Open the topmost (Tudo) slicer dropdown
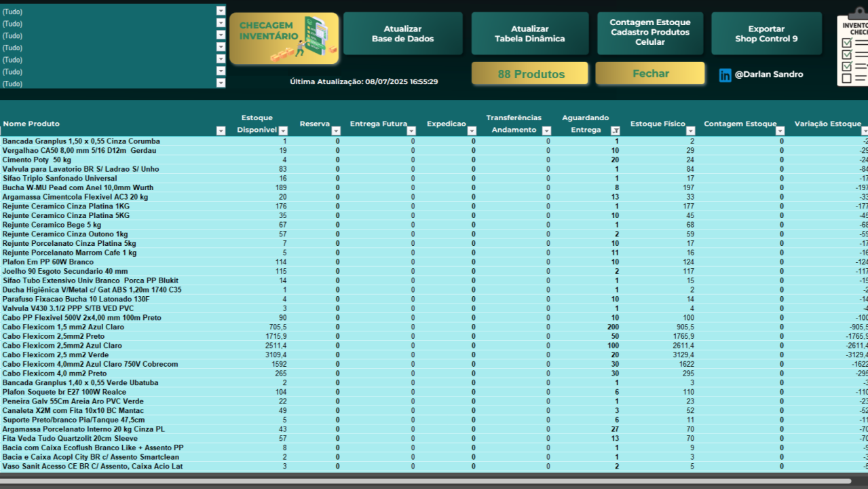The height and width of the screenshot is (489, 868). tap(221, 12)
